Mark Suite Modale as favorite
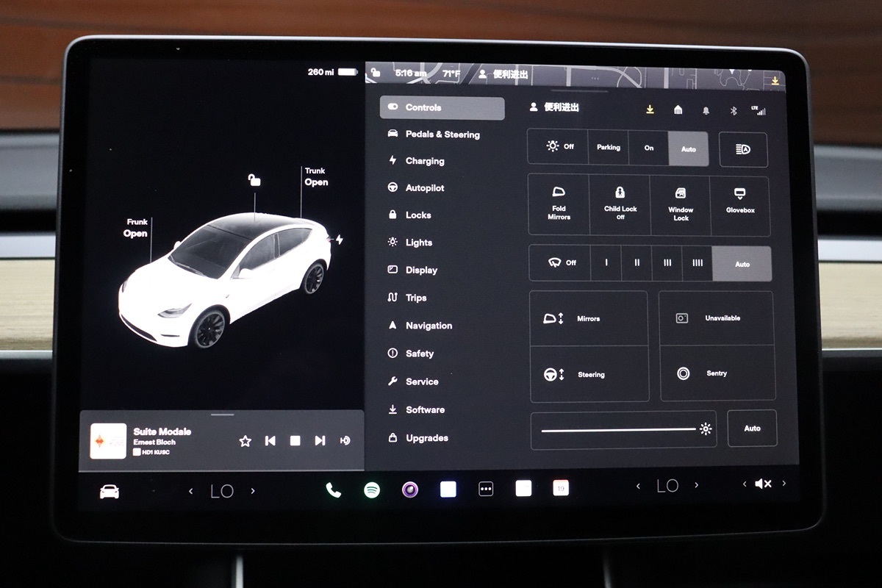The width and height of the screenshot is (882, 588). (x=245, y=441)
